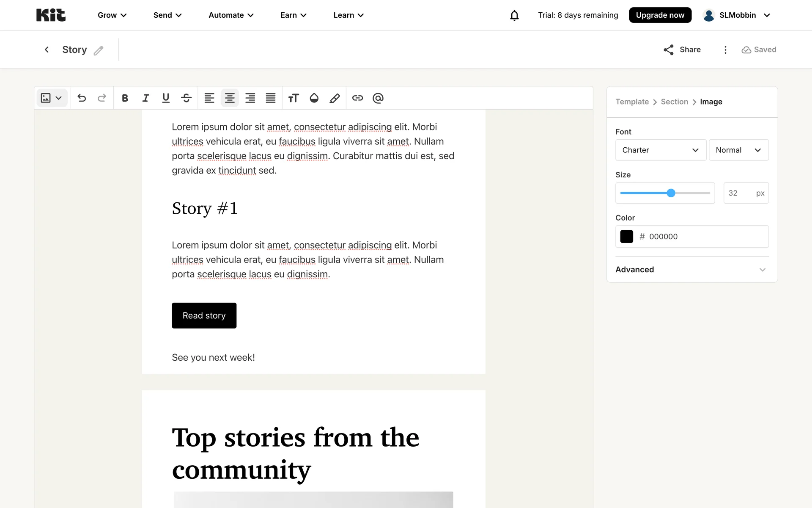812x508 pixels.
Task: Open the text color droplet tool
Action: (x=314, y=98)
